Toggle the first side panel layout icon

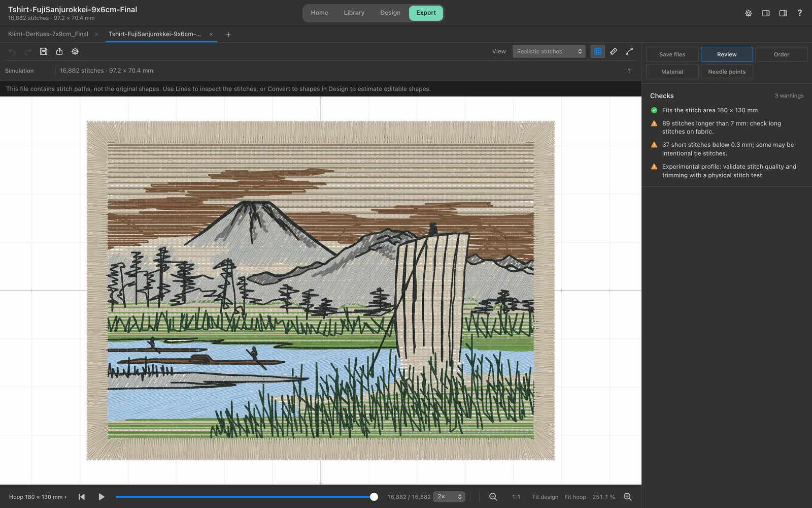[766, 13]
